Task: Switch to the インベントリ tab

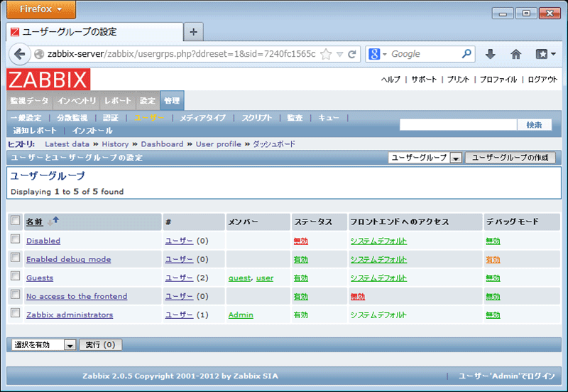Action: coord(77,101)
